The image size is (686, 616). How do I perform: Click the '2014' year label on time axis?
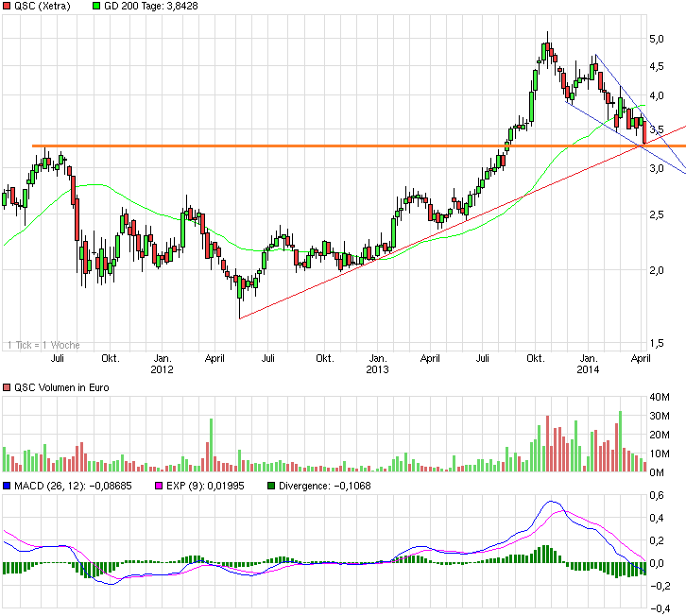pyautogui.click(x=588, y=369)
